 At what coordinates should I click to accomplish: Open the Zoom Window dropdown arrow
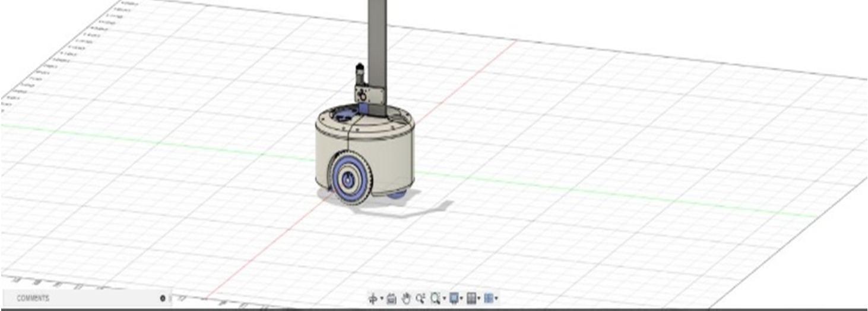[x=445, y=298]
